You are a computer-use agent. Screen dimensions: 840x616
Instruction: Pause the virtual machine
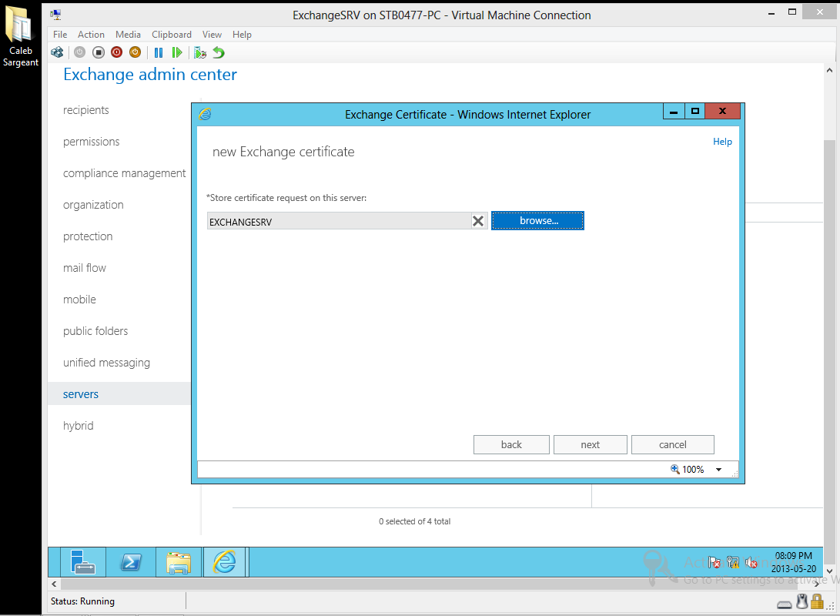tap(159, 52)
